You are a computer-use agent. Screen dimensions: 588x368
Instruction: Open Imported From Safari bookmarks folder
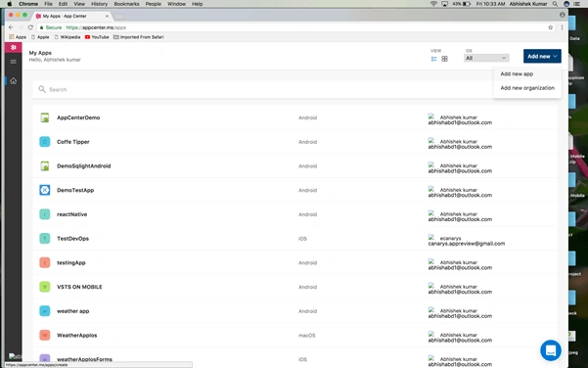(x=138, y=37)
